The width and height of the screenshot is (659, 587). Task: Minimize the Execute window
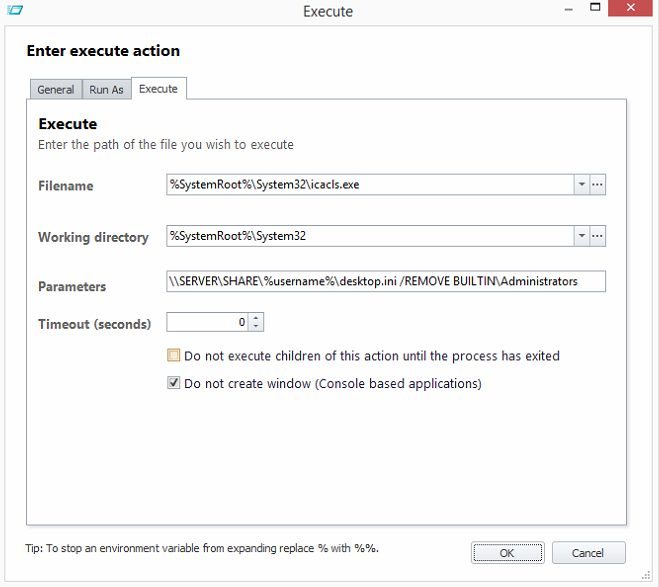tap(569, 9)
